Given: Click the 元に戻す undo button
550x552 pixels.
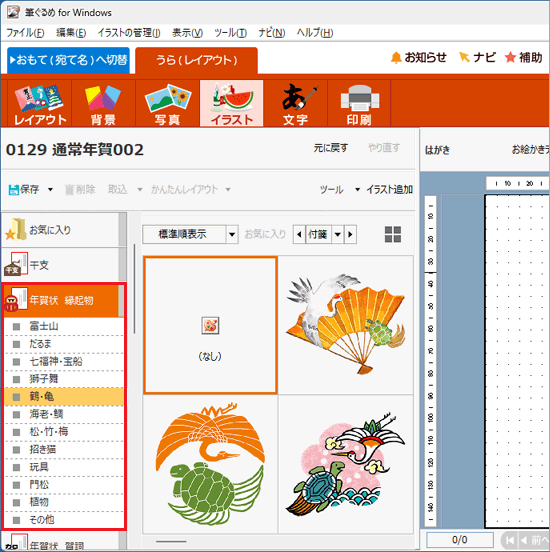Looking at the screenshot, I should [x=331, y=148].
